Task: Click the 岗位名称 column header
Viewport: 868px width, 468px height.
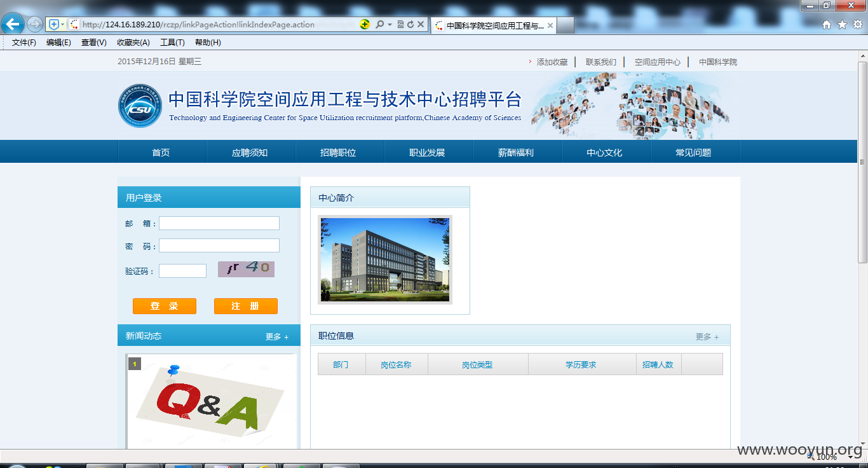Action: [396, 365]
